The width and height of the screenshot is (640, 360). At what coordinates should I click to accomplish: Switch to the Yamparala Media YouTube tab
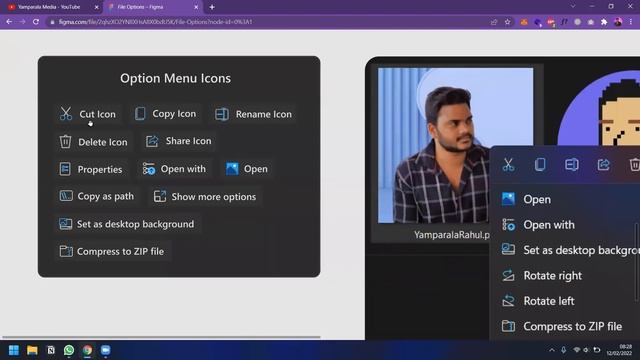click(x=49, y=7)
